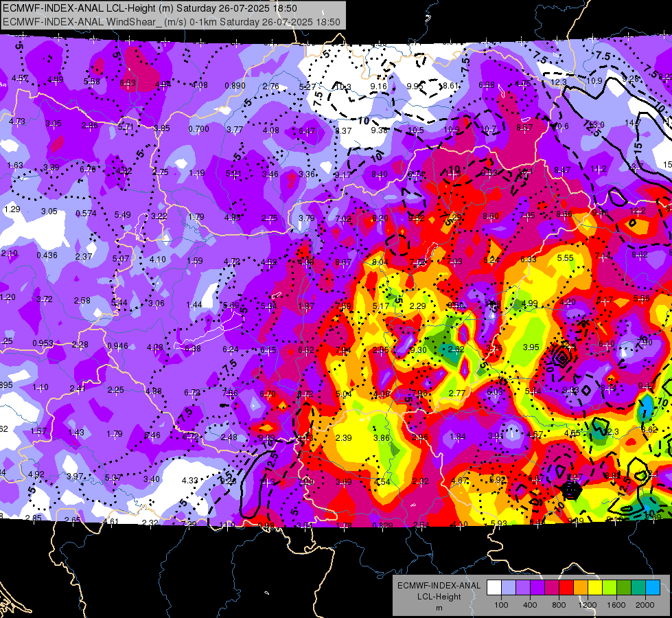This screenshot has height=618, width=672.
Task: Click the LCL-Height text in the legend
Action: 439,597
